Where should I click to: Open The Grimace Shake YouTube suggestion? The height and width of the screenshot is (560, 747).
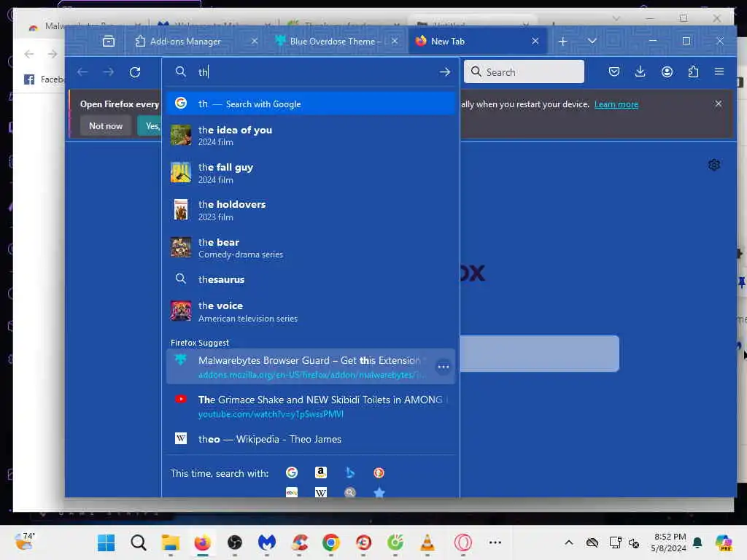click(x=311, y=406)
